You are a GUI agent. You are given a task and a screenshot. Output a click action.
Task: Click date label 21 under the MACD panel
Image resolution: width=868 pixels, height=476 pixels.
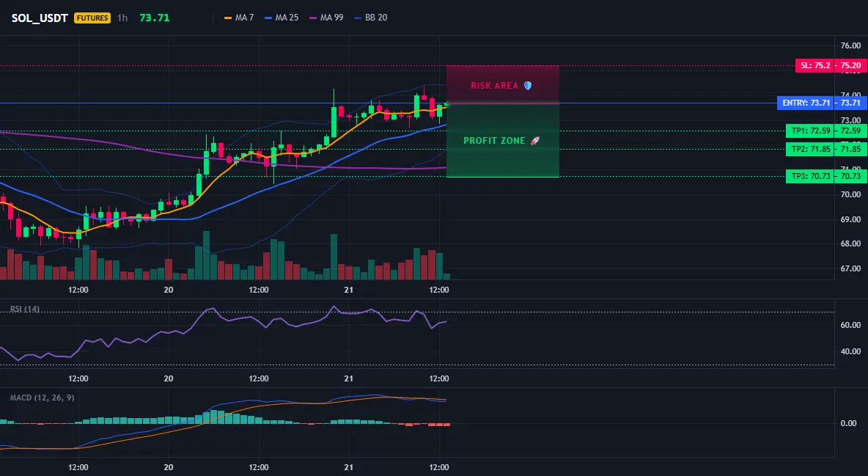tap(349, 467)
